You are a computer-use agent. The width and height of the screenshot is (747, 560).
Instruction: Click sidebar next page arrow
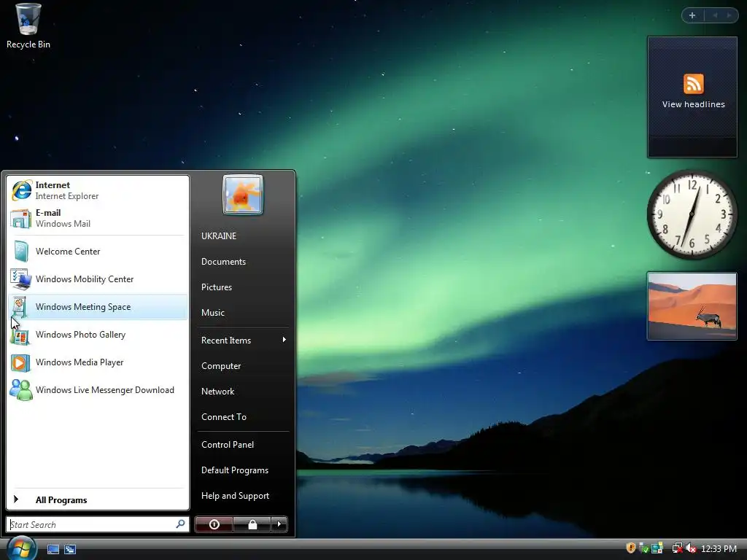click(x=729, y=15)
